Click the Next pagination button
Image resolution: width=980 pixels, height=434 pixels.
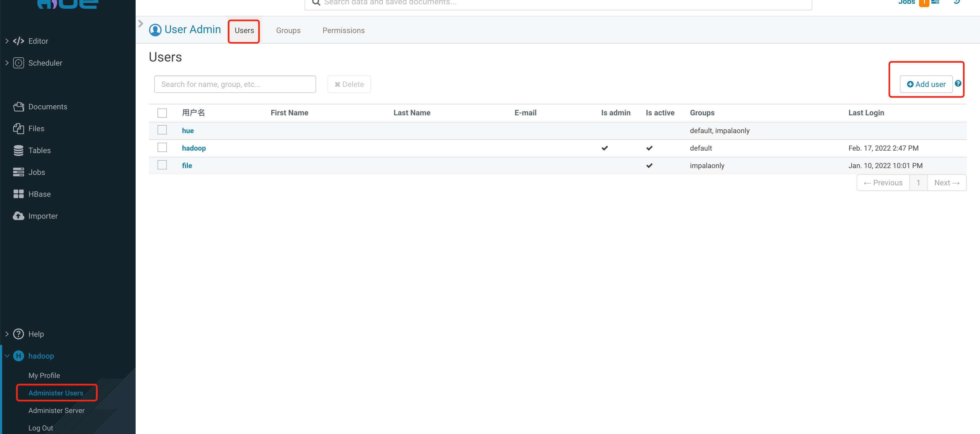tap(947, 183)
